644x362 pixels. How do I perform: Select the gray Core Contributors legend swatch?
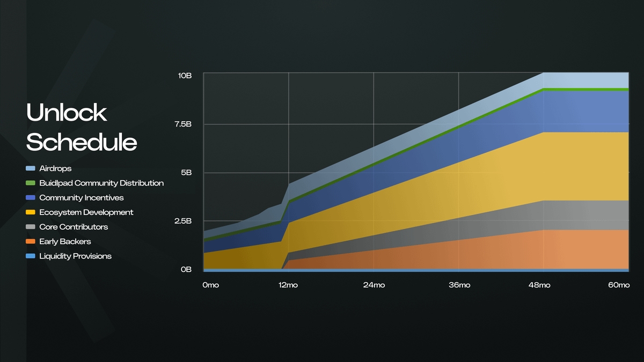pos(31,227)
